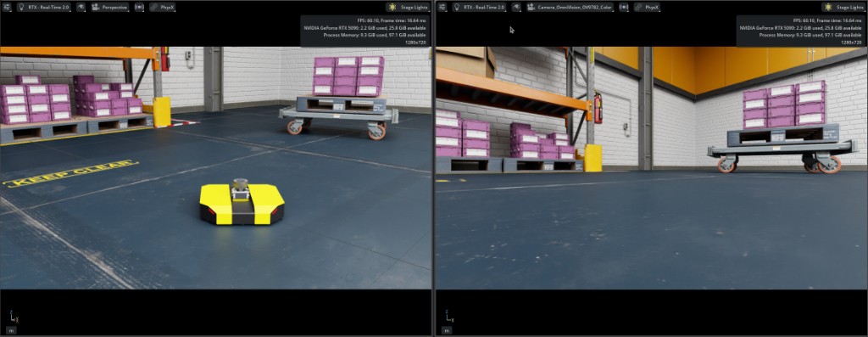The width and height of the screenshot is (868, 337).
Task: Click the axis gizmo in left viewport
Action: (14, 316)
